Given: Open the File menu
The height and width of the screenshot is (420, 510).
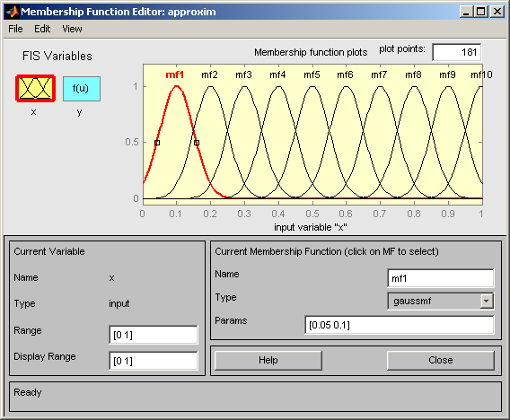Looking at the screenshot, I should pos(15,29).
